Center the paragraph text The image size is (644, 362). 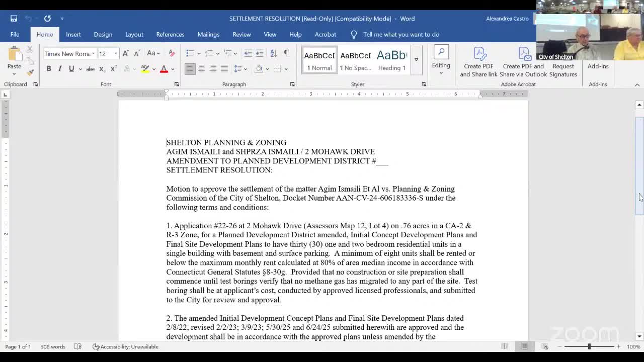point(201,69)
